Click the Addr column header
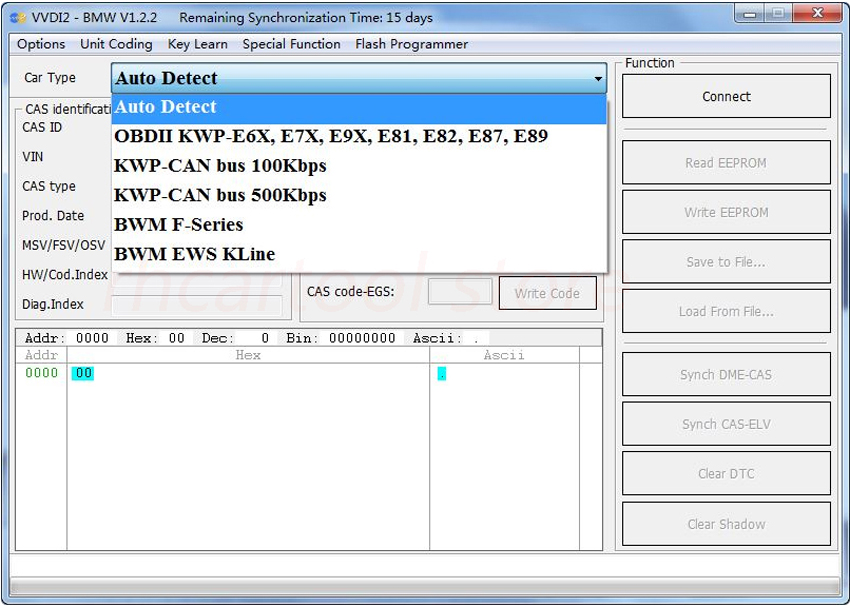Viewport: 850px width, 607px height. pos(41,355)
